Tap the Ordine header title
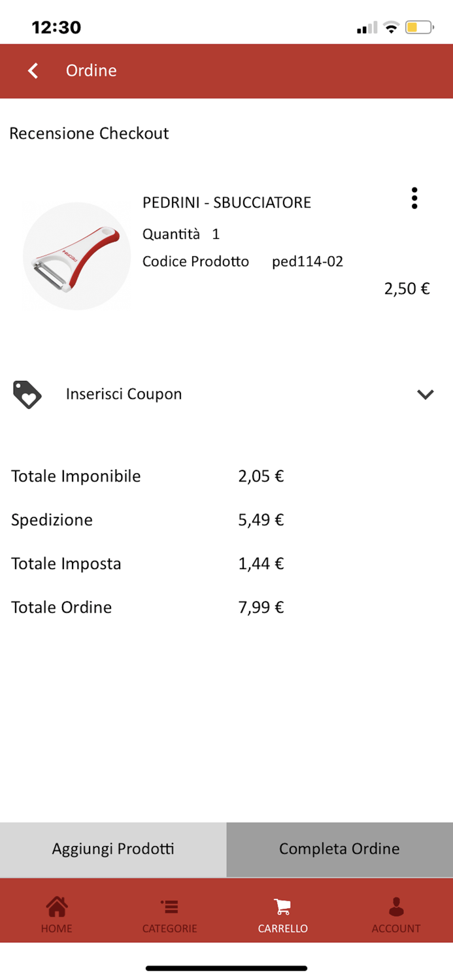The width and height of the screenshot is (453, 980). [x=92, y=71]
